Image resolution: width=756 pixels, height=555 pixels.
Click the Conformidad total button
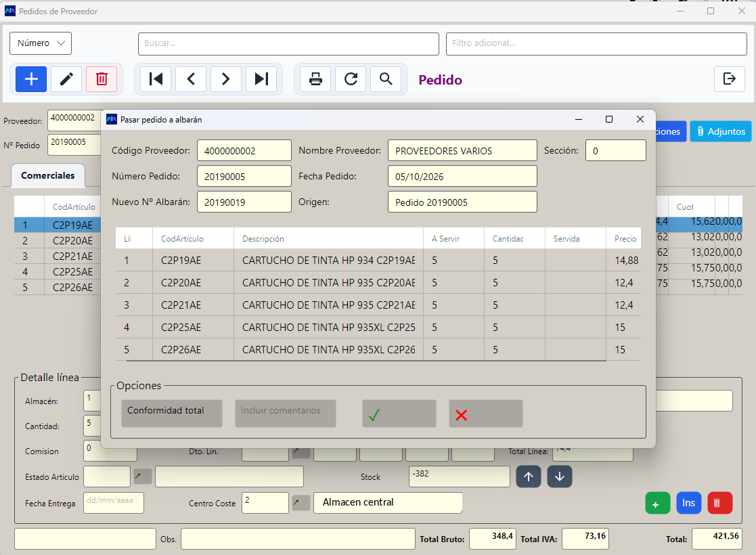pyautogui.click(x=172, y=414)
